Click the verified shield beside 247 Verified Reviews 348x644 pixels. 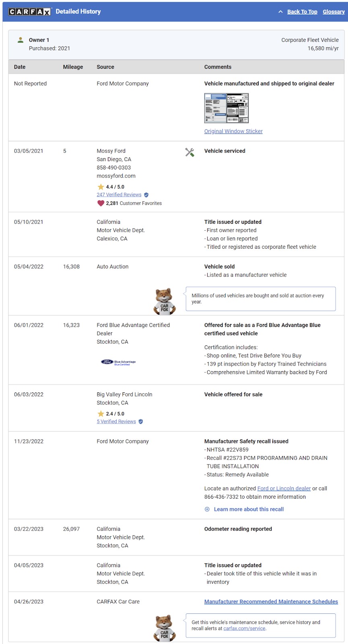[146, 195]
